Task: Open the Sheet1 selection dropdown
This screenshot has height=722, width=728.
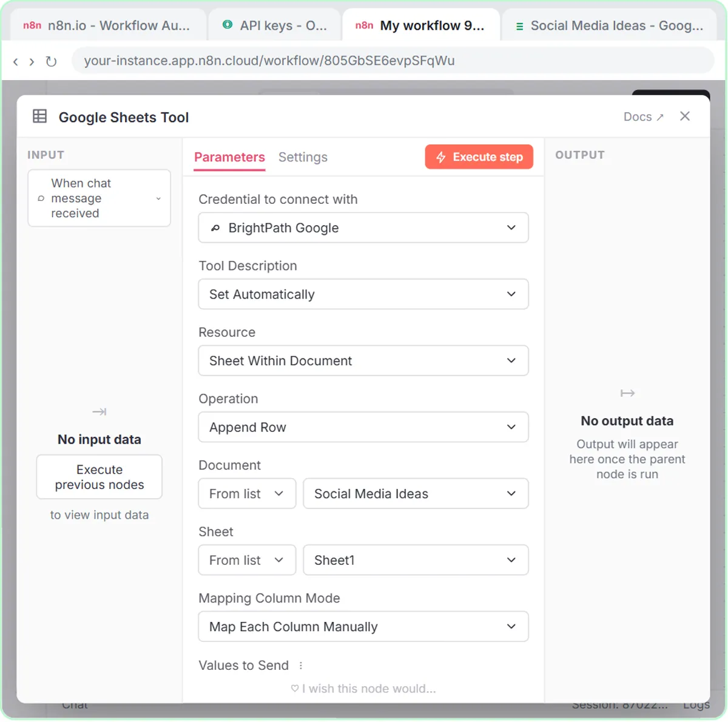Action: point(416,560)
